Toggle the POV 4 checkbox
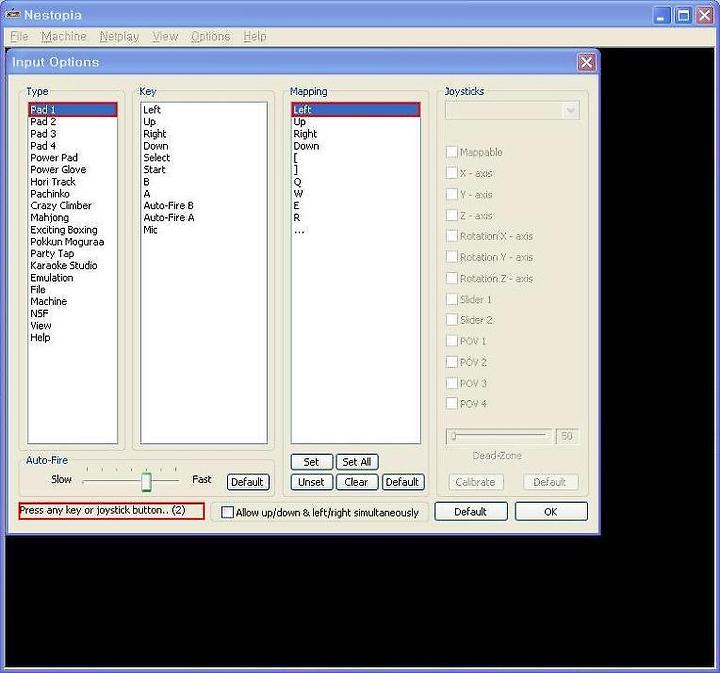720x673 pixels. click(x=452, y=404)
